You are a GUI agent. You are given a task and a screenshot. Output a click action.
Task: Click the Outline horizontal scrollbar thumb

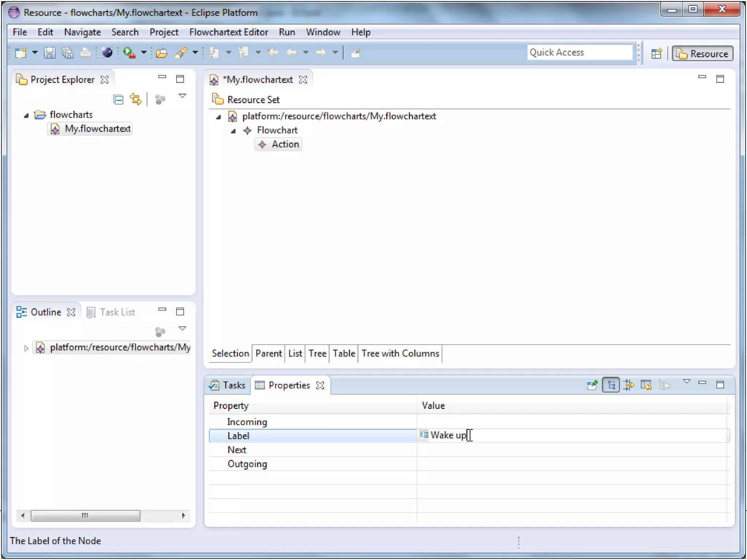pos(85,515)
